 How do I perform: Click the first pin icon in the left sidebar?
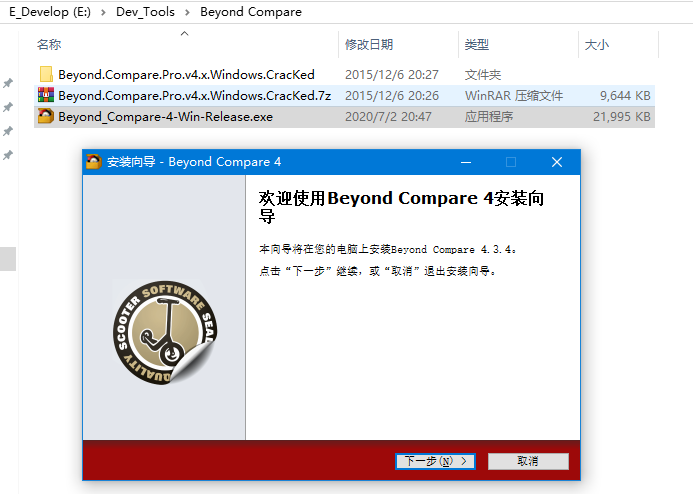pos(8,83)
